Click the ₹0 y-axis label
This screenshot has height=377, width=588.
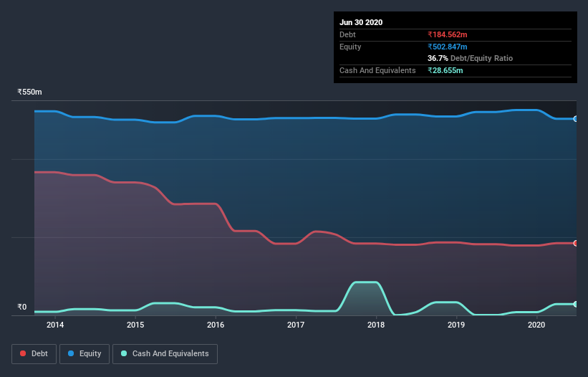coord(22,307)
